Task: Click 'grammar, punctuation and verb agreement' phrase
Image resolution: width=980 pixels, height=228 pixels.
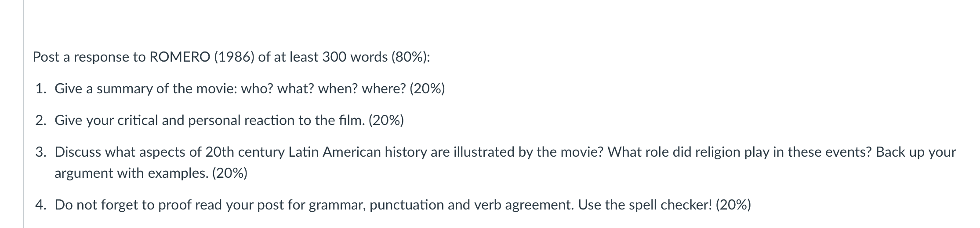Action: (x=441, y=205)
